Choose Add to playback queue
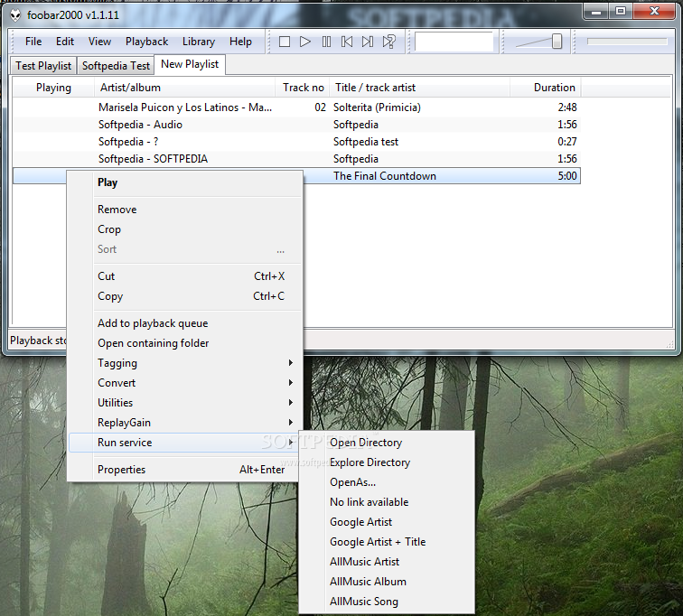 [x=185, y=323]
